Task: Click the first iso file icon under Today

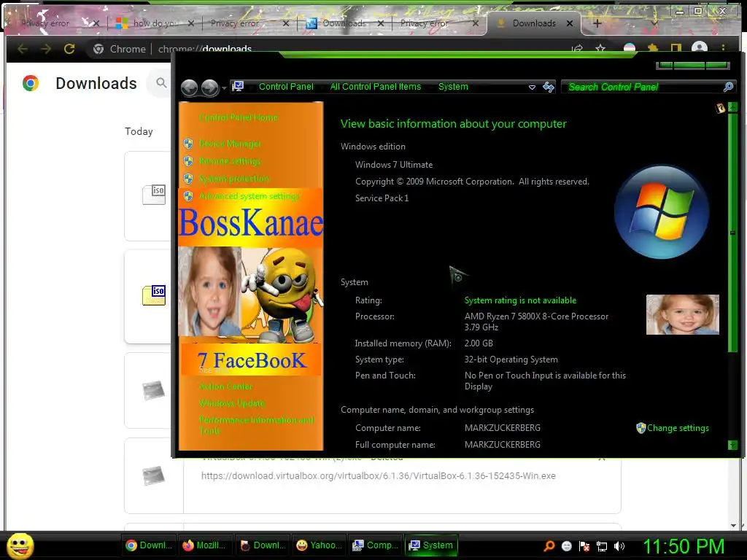Action: pos(154,195)
